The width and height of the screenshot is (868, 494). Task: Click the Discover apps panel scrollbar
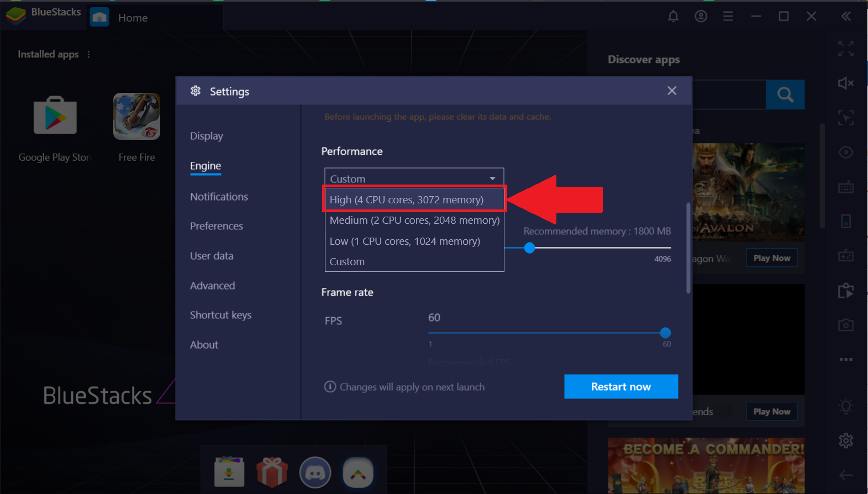point(822,176)
